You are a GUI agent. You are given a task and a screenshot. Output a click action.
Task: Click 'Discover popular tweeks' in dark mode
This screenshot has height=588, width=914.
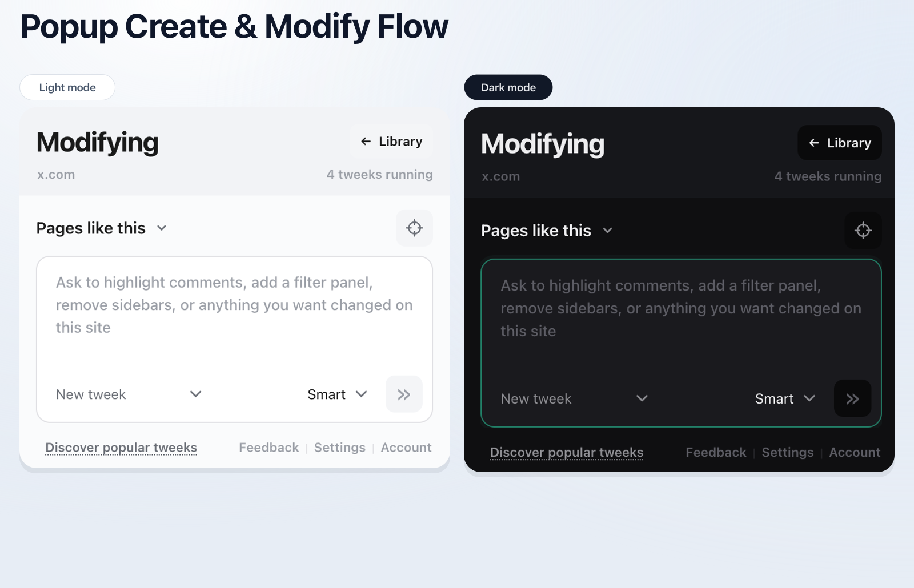566,452
